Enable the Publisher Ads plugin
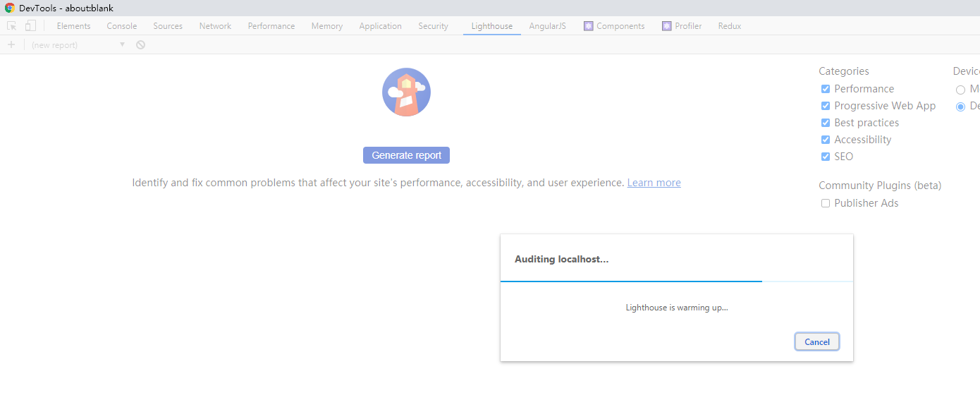Screen dimensions: 980x412 click(x=826, y=203)
